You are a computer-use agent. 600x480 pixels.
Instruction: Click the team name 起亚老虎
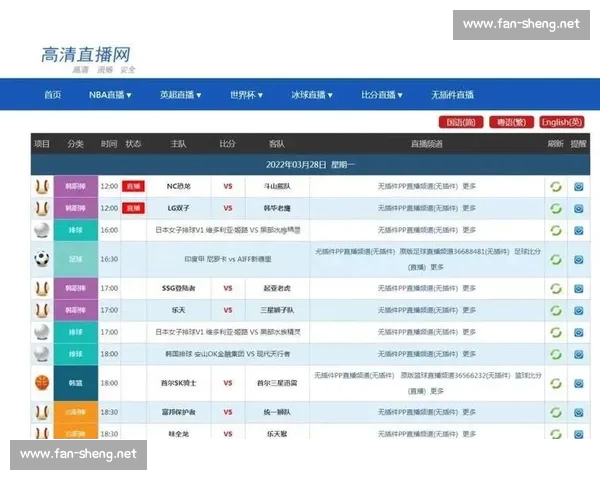(277, 288)
